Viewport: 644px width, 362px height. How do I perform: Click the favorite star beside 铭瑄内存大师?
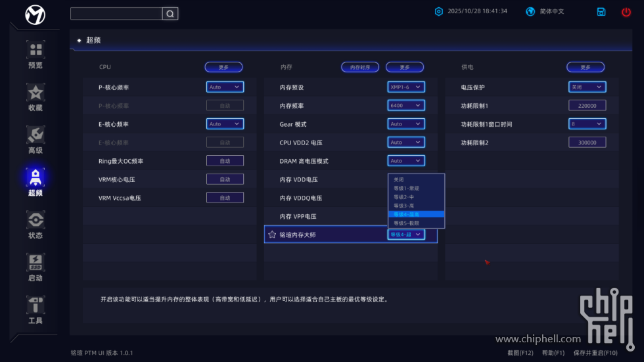(x=272, y=235)
